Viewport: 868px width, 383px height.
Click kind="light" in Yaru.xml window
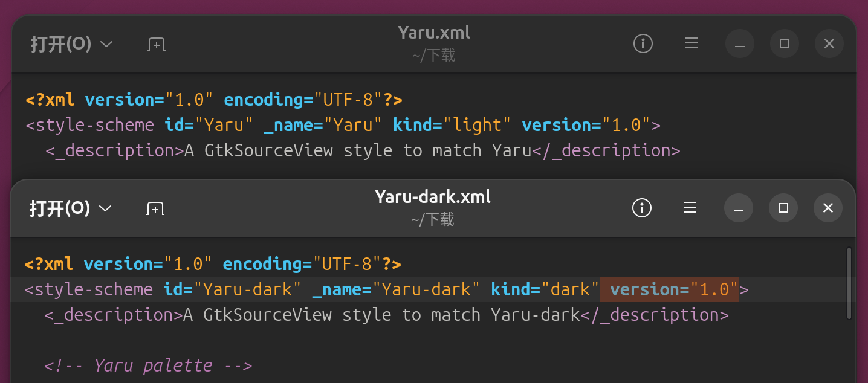[x=452, y=125]
